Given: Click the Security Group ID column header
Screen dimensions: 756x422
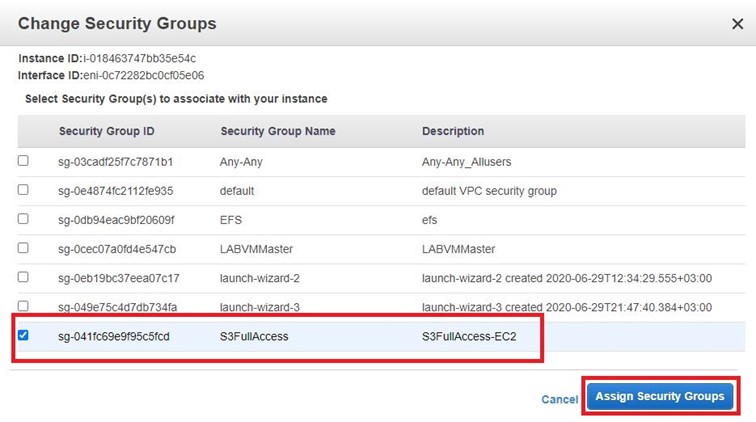Looking at the screenshot, I should 107,131.
